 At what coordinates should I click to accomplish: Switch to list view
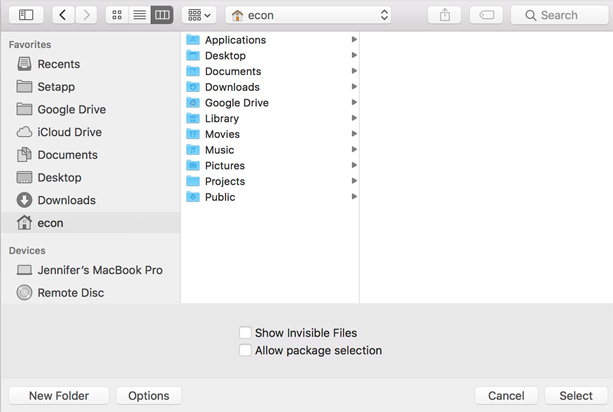(140, 15)
